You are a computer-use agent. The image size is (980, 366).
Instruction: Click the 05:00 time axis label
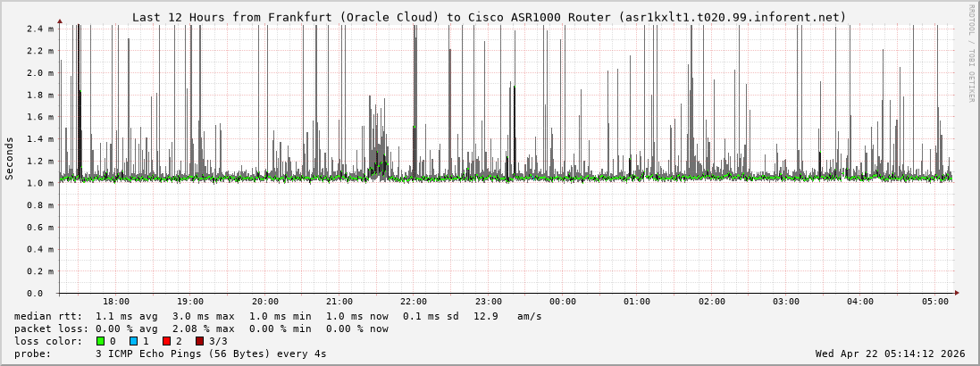click(x=934, y=302)
